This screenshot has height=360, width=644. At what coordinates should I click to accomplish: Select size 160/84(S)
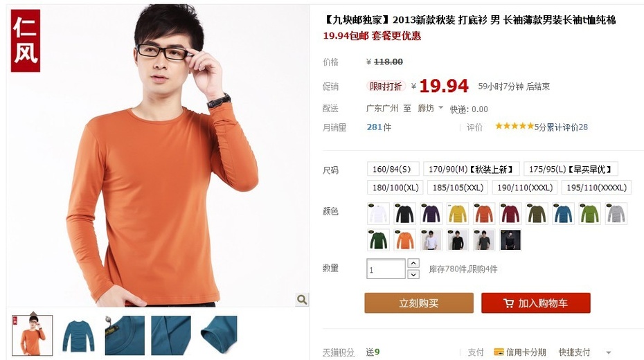point(393,169)
